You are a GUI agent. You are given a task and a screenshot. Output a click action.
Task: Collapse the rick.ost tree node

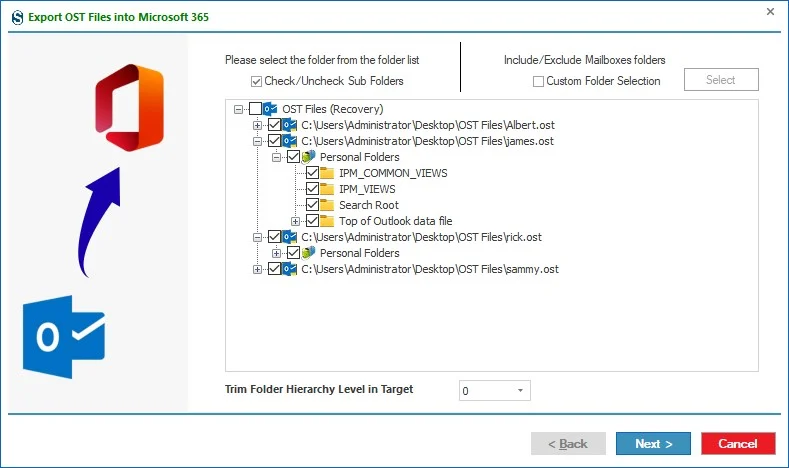pos(257,238)
